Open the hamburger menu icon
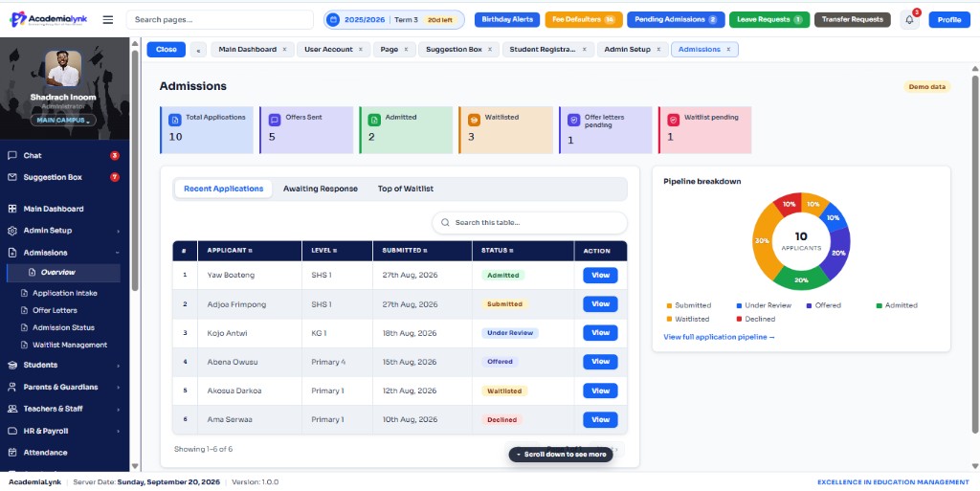This screenshot has width=980, height=491. coord(108,20)
